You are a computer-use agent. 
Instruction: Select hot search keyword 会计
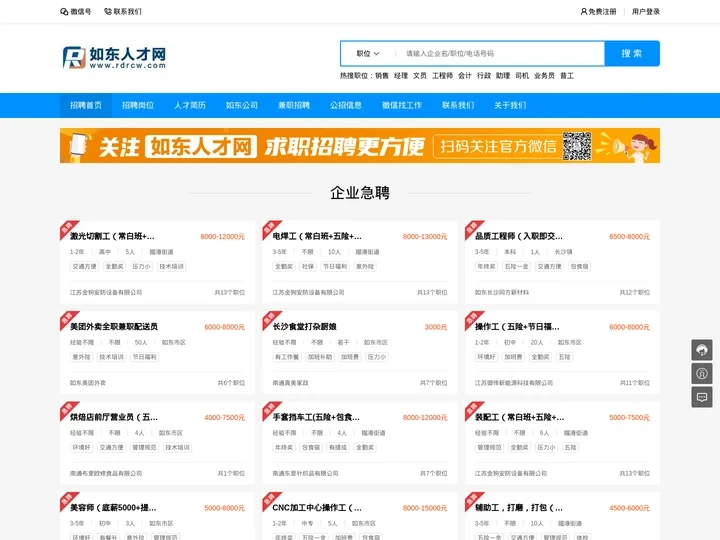point(465,76)
